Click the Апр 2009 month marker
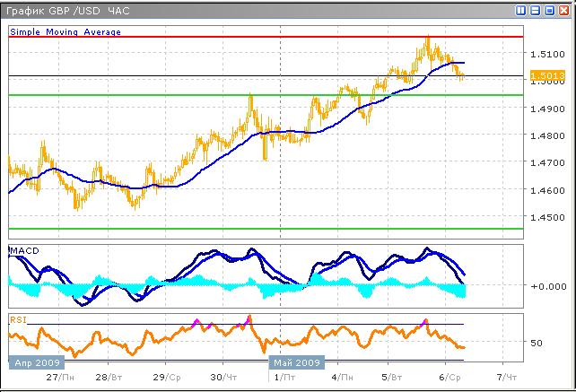The height and width of the screenshot is (392, 576). click(x=38, y=363)
